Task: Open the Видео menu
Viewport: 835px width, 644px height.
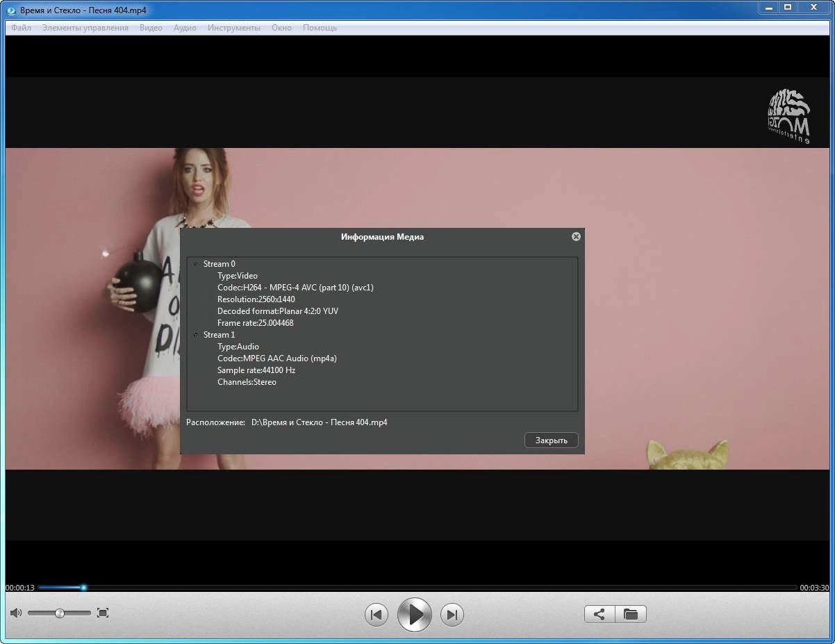Action: click(151, 28)
